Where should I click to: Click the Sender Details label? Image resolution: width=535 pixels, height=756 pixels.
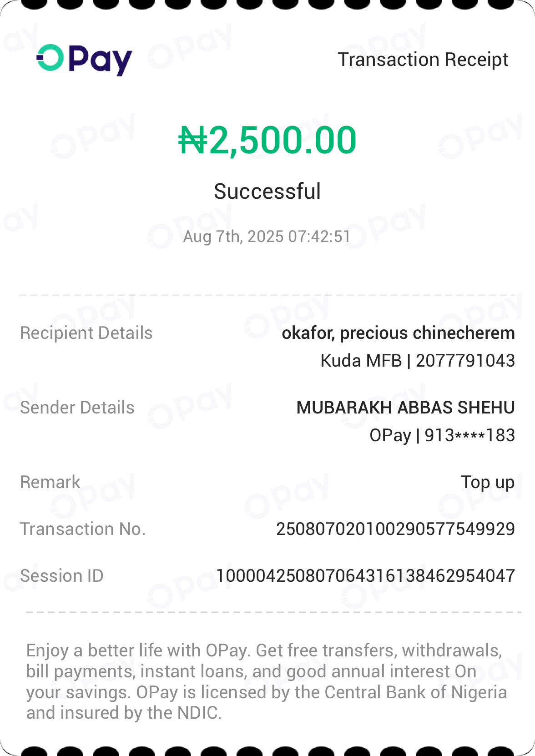pos(77,408)
